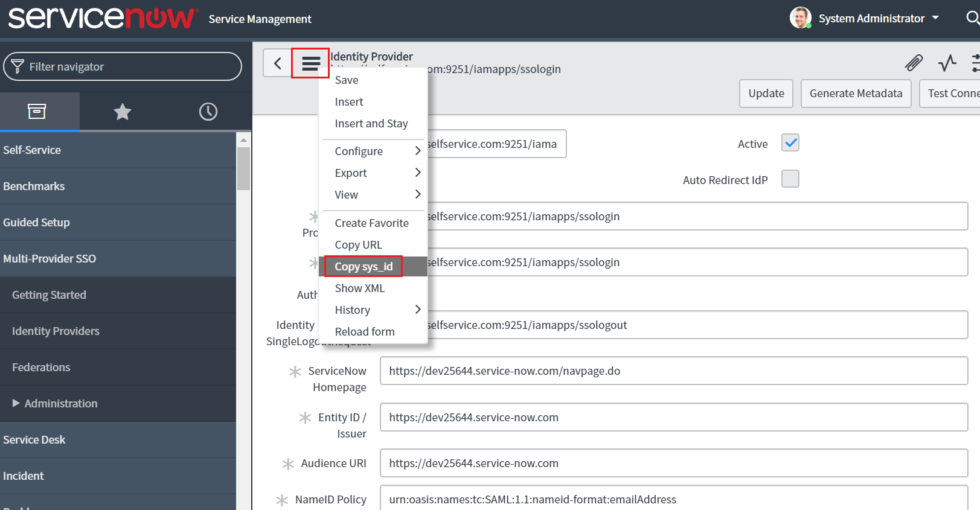Select Create Favorite menu entry
Viewport: 980px width, 510px height.
point(373,223)
